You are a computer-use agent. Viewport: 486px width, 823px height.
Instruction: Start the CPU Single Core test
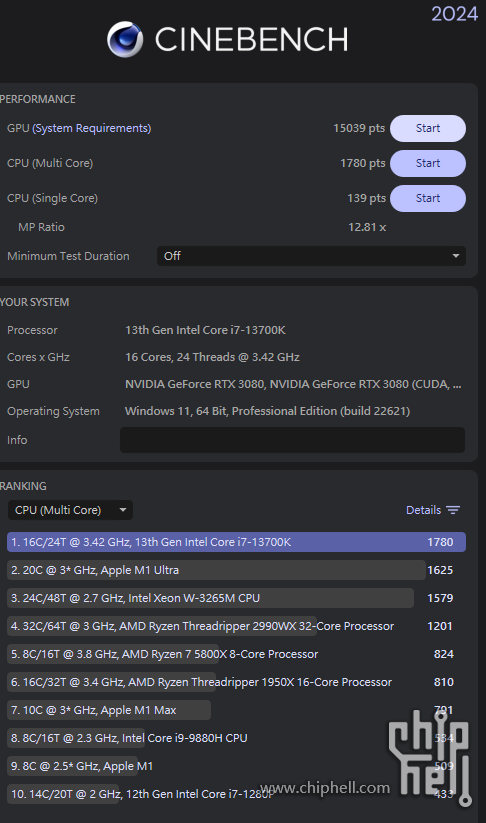pyautogui.click(x=428, y=198)
